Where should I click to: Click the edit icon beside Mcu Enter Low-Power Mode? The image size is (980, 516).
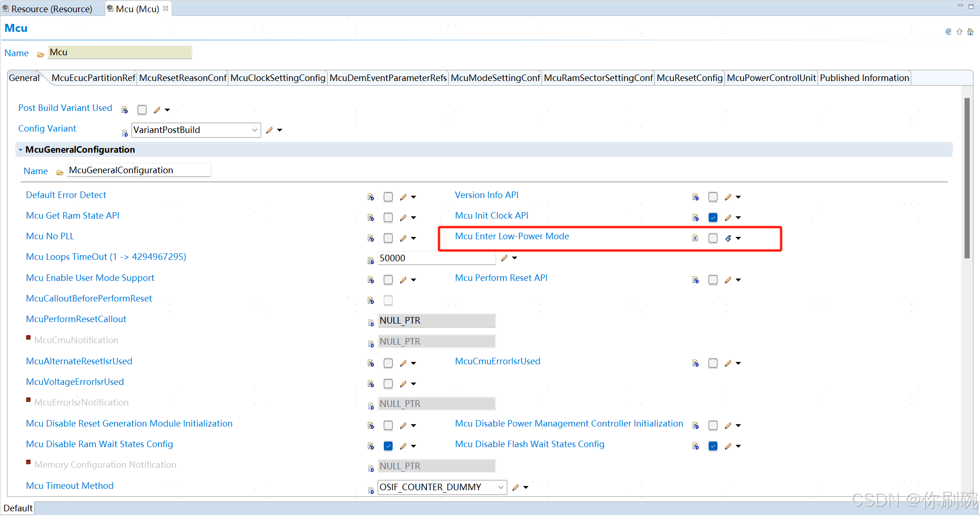click(x=728, y=238)
